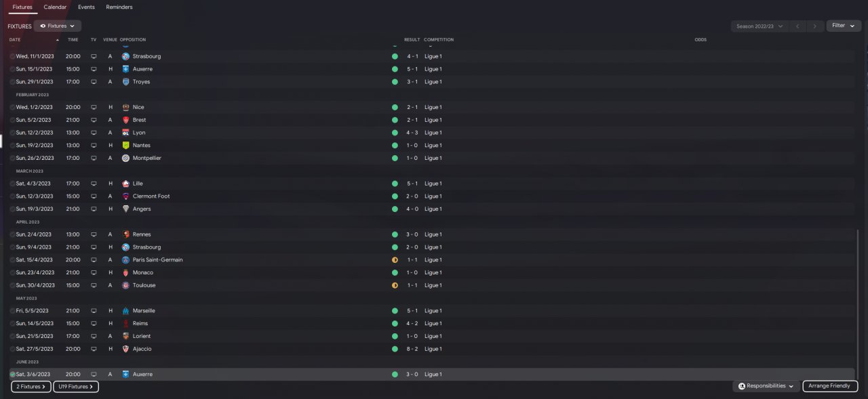Expand the Filter dropdown
The image size is (868, 399).
[843, 26]
